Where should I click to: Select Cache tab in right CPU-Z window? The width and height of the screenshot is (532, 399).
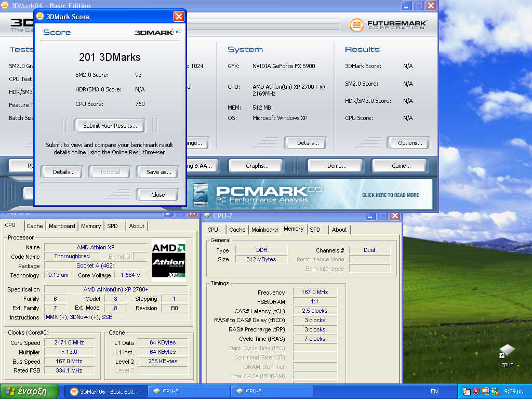pyautogui.click(x=237, y=230)
